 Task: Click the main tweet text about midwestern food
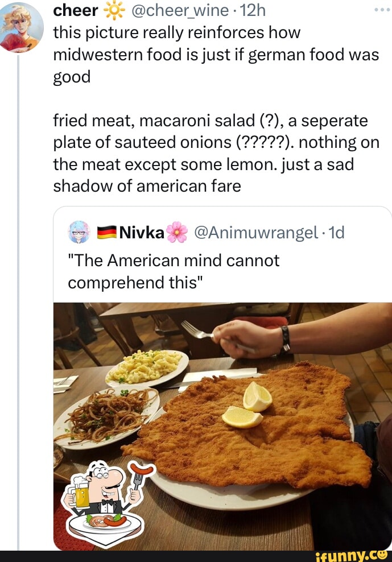(x=216, y=55)
